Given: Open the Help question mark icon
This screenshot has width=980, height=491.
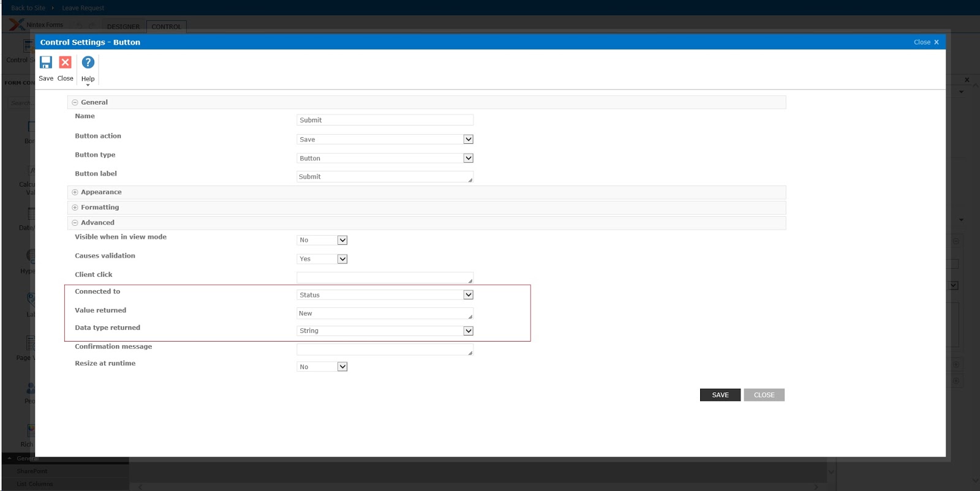Looking at the screenshot, I should tap(88, 62).
